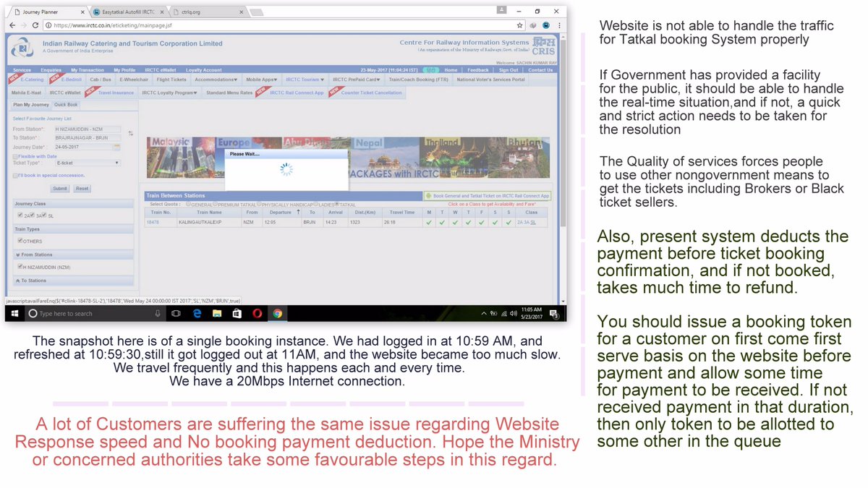Expand the Mobile Apps menu
This screenshot has width=868, height=488.
pyautogui.click(x=261, y=80)
